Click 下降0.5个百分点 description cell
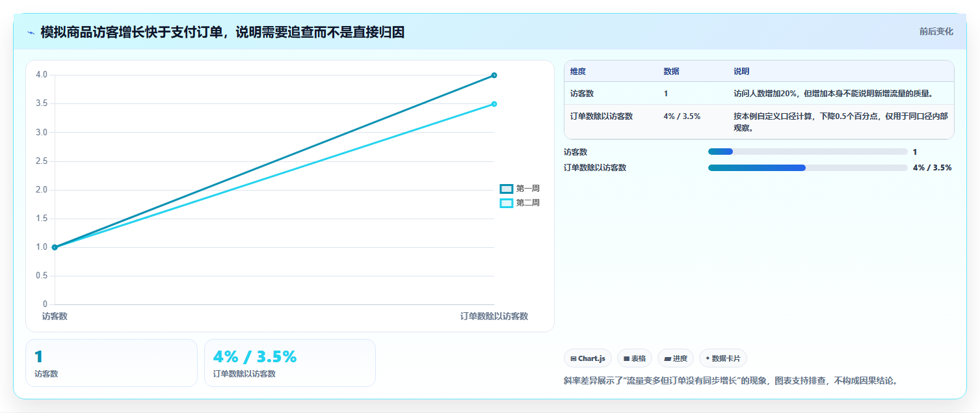980x413 pixels. [841, 122]
